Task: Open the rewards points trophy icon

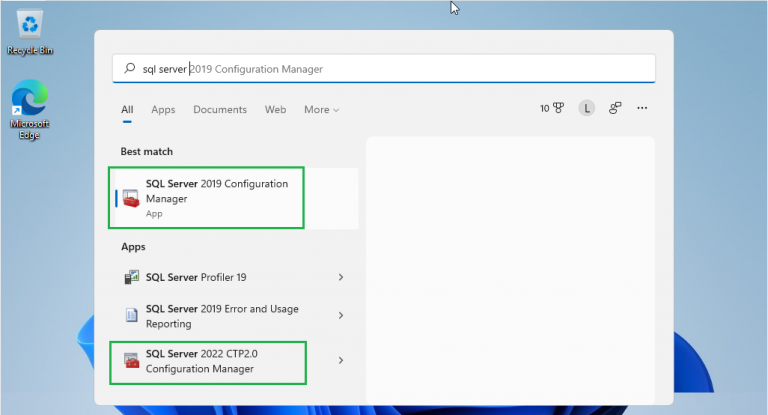Action: point(552,108)
